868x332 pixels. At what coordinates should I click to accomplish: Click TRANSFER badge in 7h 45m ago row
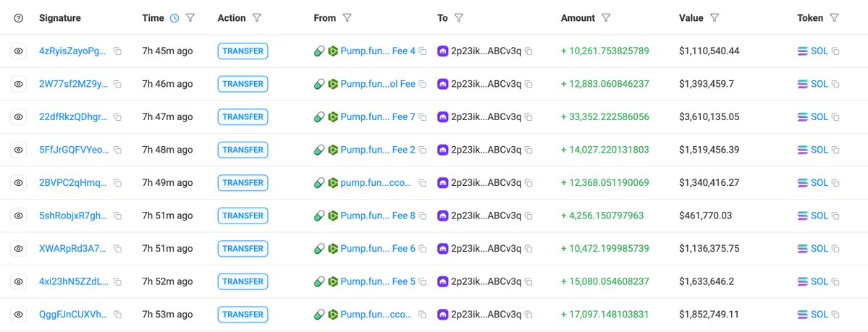tap(243, 51)
